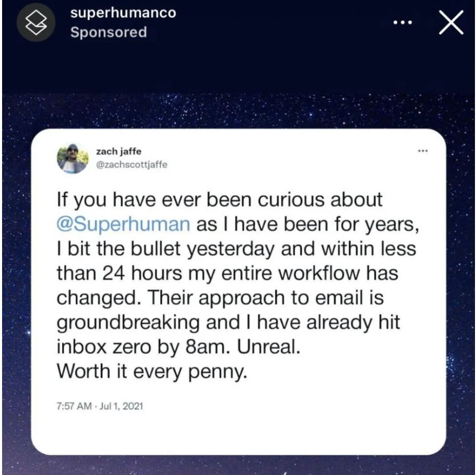Open the superhumanco account name
This screenshot has height=475, width=476.
(123, 13)
